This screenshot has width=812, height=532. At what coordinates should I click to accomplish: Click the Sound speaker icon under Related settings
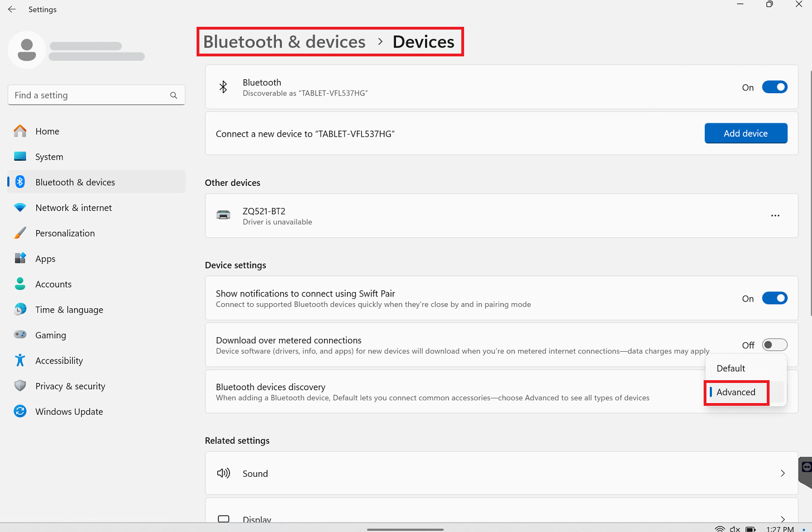(x=223, y=473)
